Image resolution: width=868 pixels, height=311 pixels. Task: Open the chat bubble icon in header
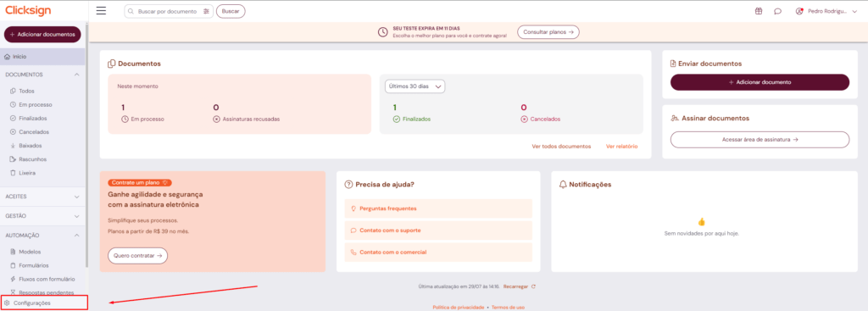pyautogui.click(x=778, y=11)
